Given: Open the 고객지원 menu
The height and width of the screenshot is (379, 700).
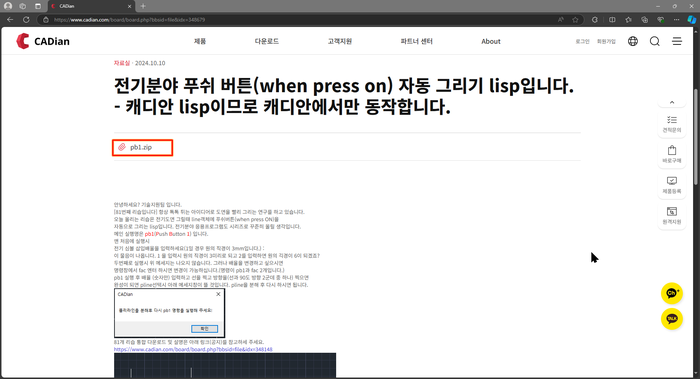Looking at the screenshot, I should 339,41.
